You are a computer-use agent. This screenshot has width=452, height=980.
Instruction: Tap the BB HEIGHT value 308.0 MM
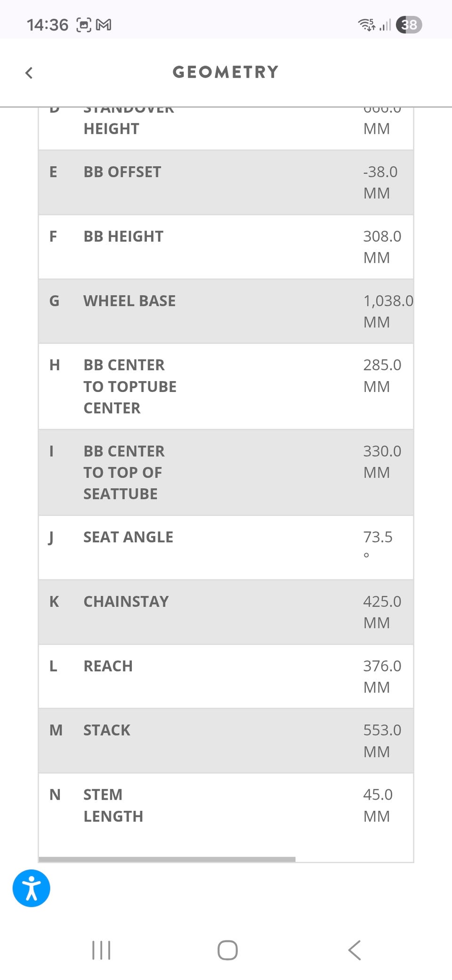(382, 246)
